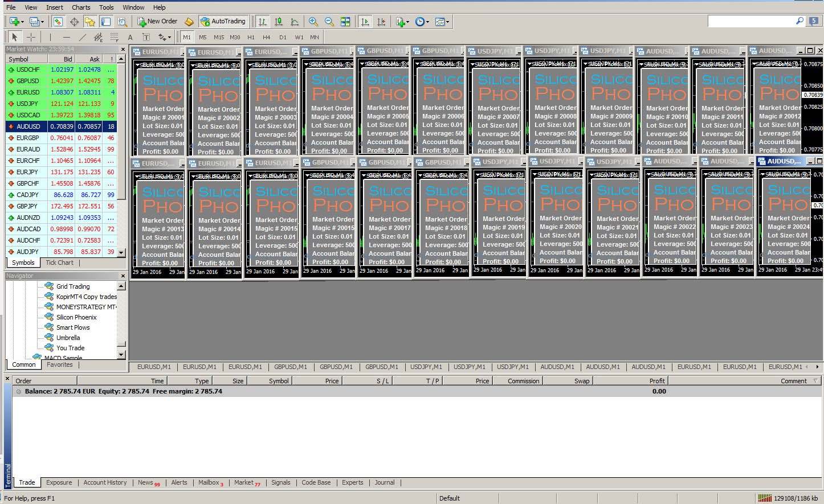This screenshot has width=824, height=504.
Task: Focus the search input field
Action: (x=750, y=21)
